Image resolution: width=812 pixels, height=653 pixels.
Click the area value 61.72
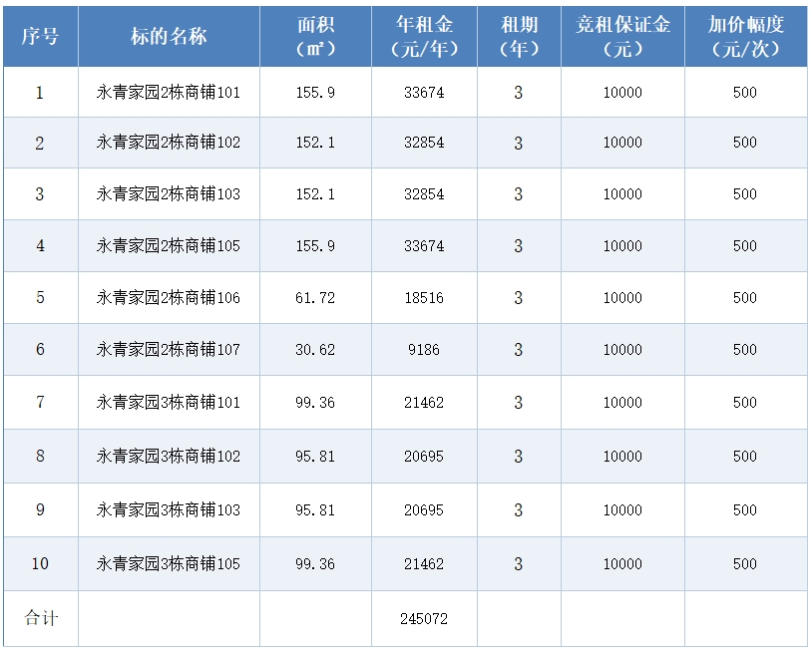[x=315, y=298]
